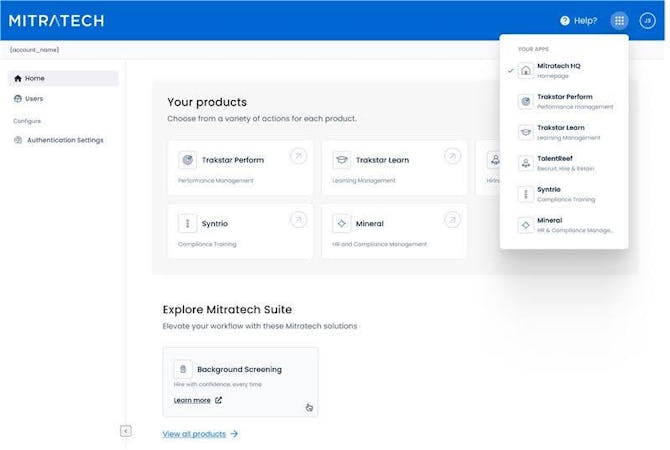
Task: Click the Syntrio product title
Action: 215,224
